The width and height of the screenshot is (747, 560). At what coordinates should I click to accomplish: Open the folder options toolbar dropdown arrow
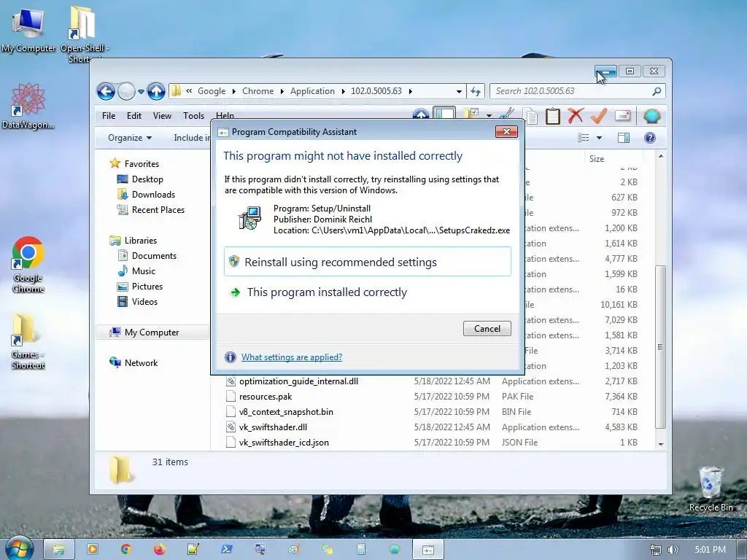(x=489, y=114)
